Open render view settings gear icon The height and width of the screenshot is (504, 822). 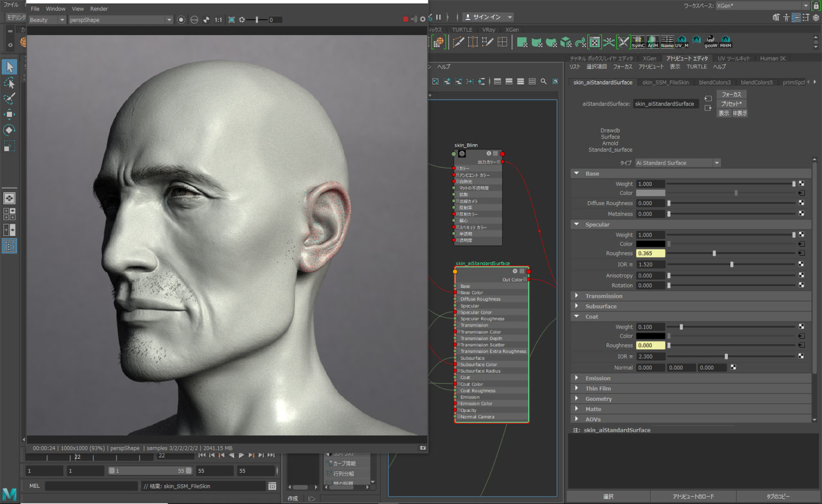point(422,20)
